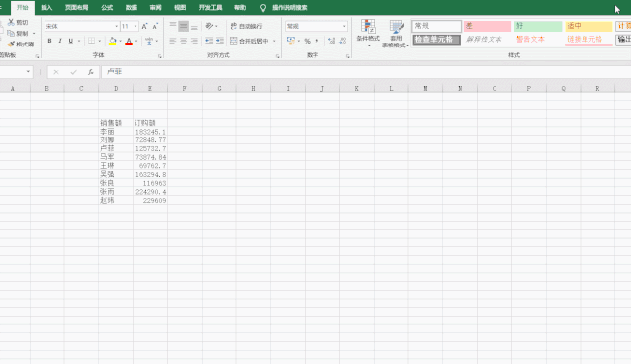Switch to the 开始 (Home) tab
The height and width of the screenshot is (364, 631).
point(23,8)
